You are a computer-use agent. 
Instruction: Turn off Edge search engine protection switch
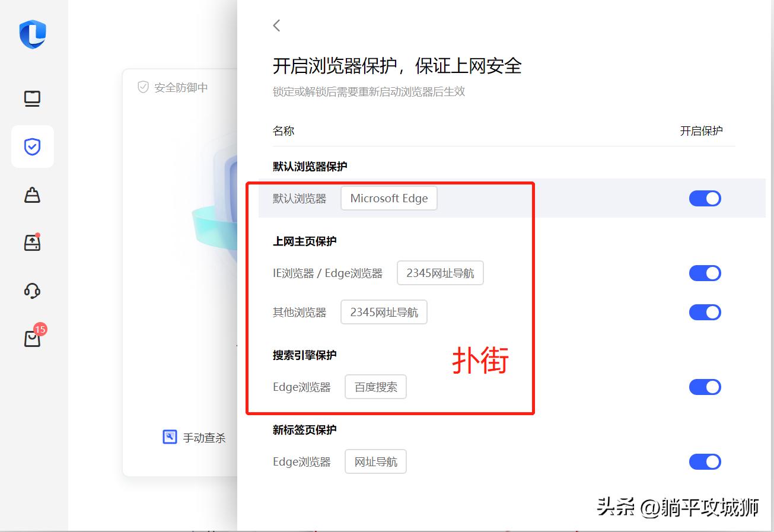point(705,387)
